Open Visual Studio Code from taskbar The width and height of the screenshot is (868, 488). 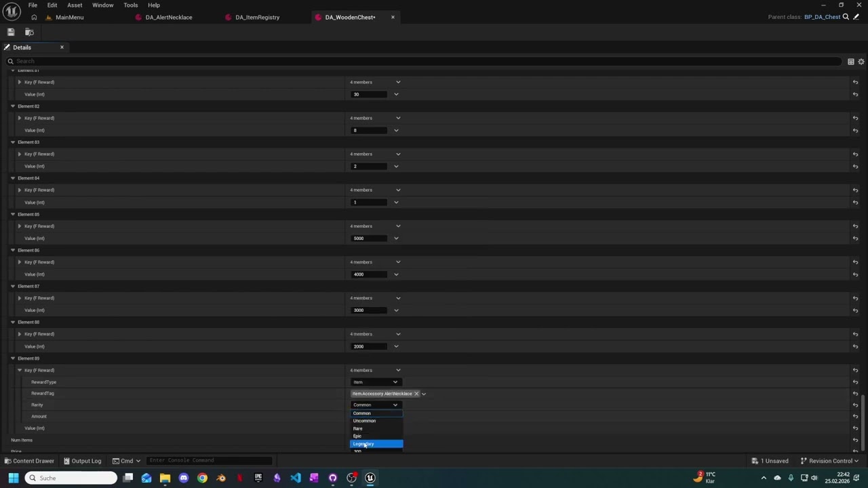pos(295,478)
